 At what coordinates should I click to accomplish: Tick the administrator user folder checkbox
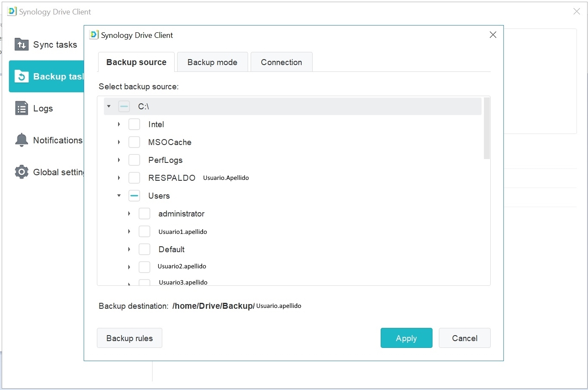tap(144, 214)
